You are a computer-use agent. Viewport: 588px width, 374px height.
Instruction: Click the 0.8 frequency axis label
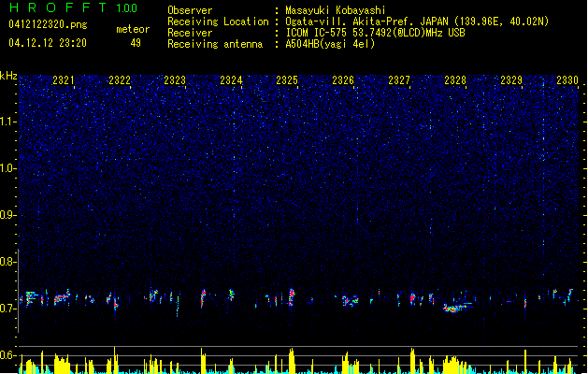[x=7, y=262]
